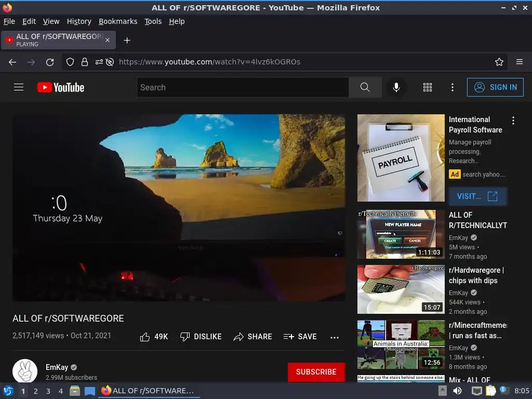532x399 pixels.
Task: Open the Bookmarks menu
Action: 118,21
